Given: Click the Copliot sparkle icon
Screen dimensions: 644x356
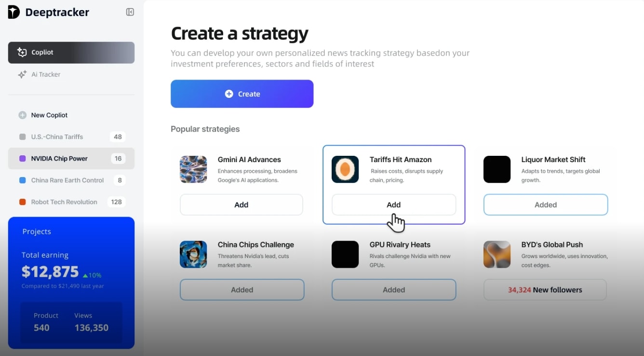Looking at the screenshot, I should tap(22, 52).
